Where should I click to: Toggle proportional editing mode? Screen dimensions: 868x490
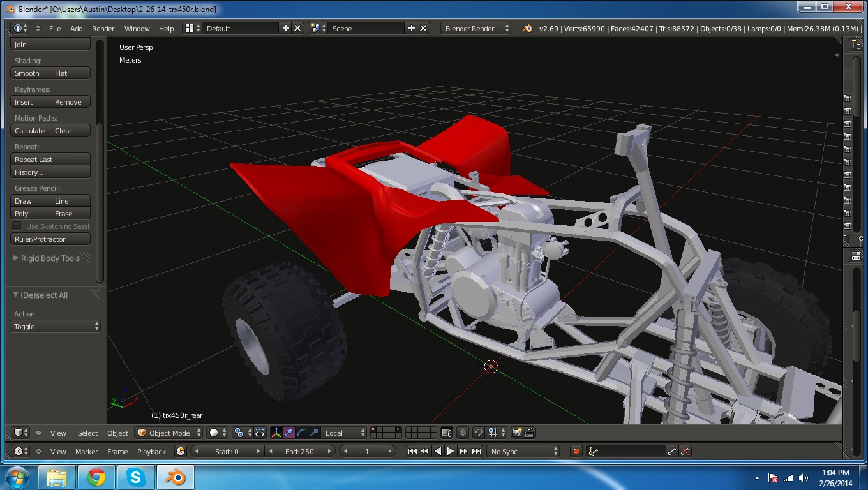(x=463, y=433)
